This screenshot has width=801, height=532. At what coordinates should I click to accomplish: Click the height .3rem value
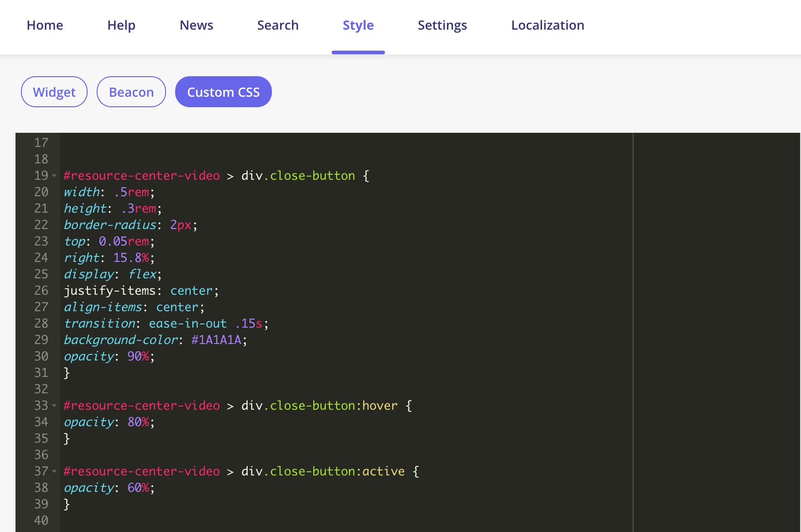(x=139, y=209)
